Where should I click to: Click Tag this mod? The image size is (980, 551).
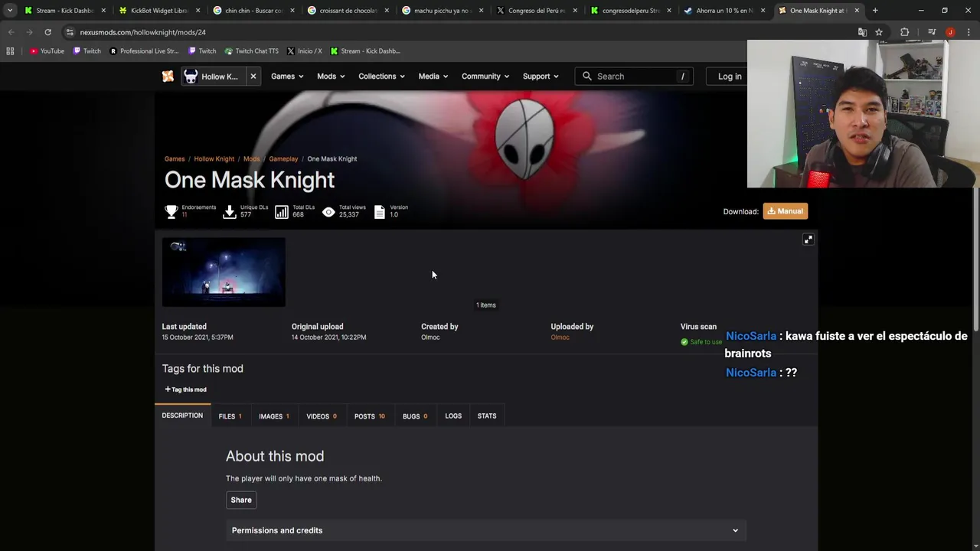[x=185, y=390]
